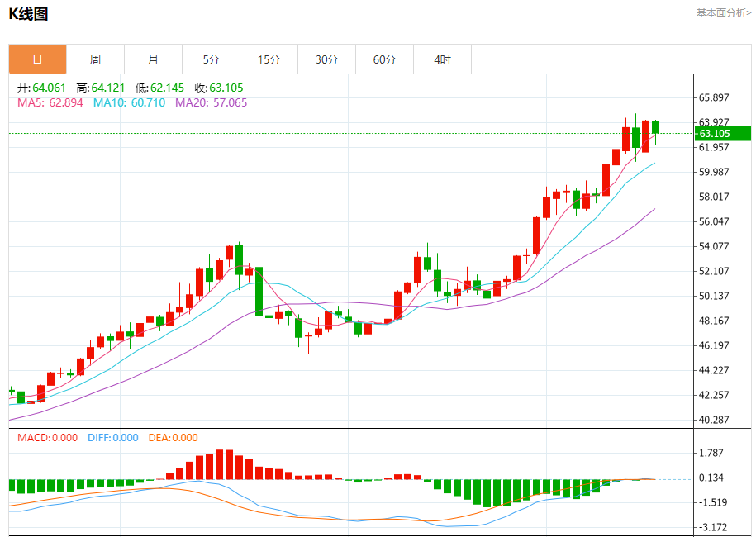Click the DEA value label
This screenshot has height=537, width=756.
pyautogui.click(x=173, y=438)
